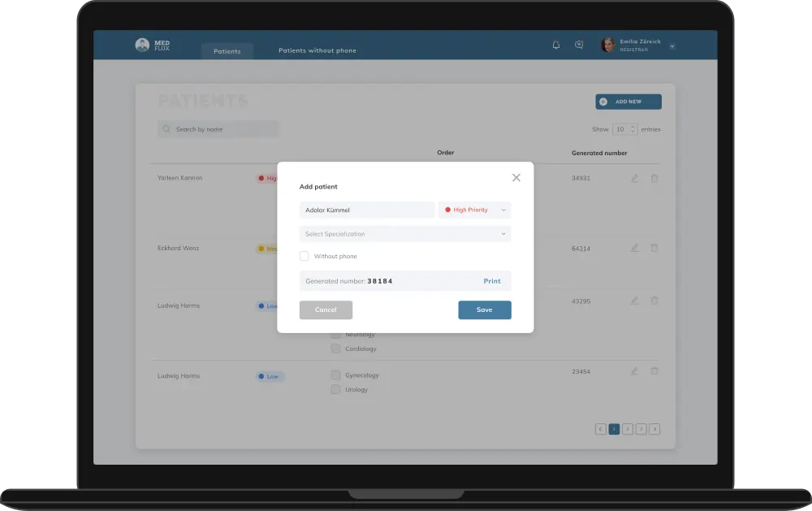Click the patient name input field
The image size is (812, 511).
367,210
